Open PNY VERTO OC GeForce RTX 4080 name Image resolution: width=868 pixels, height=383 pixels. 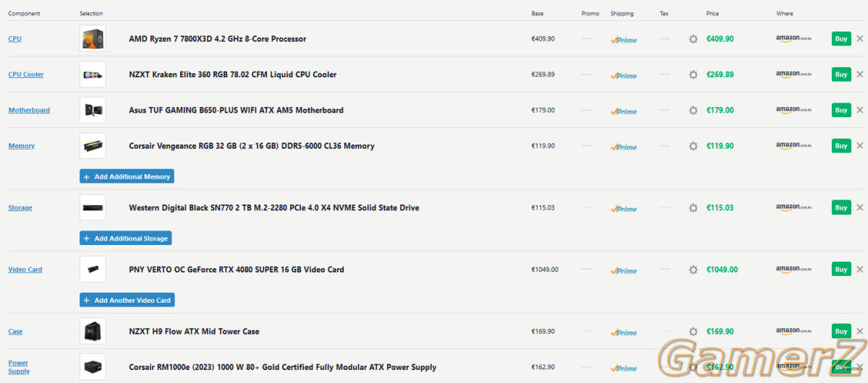coord(237,270)
